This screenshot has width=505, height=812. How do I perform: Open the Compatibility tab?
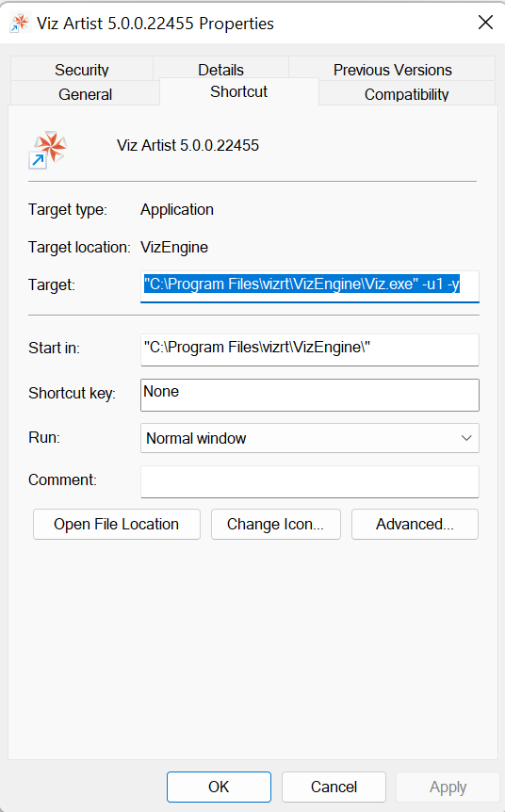(x=407, y=94)
